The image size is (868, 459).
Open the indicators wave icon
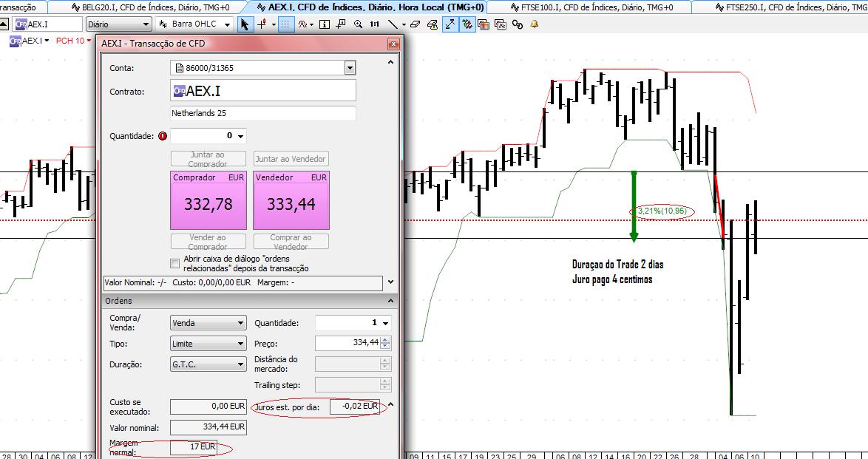303,24
